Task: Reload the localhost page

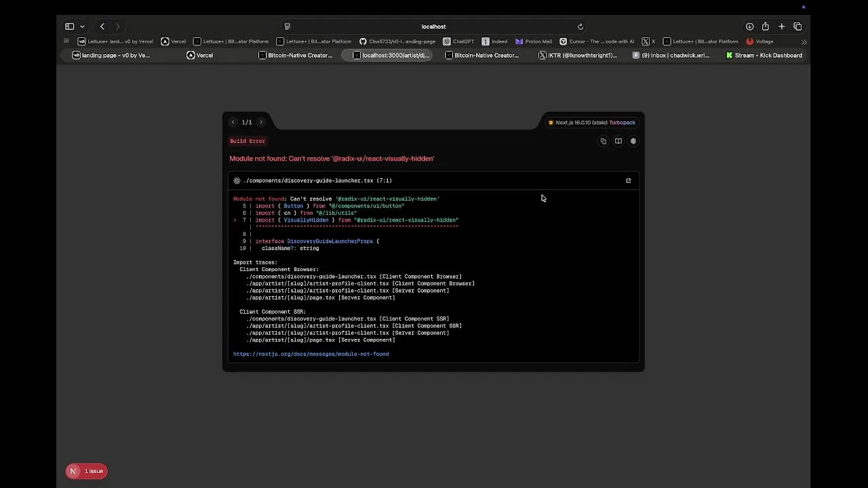Action: (580, 26)
